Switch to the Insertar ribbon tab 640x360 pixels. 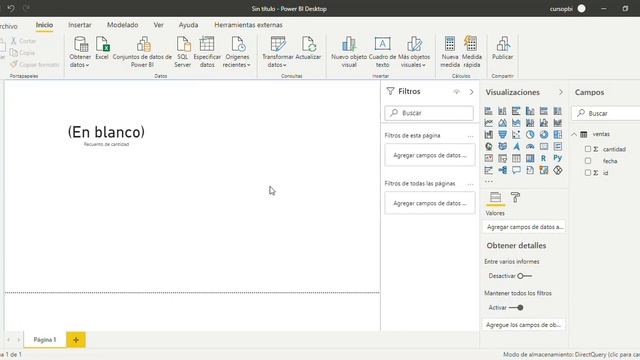pyautogui.click(x=80, y=25)
